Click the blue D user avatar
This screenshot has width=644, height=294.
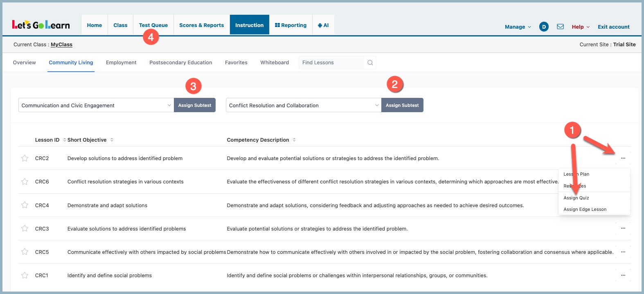click(x=544, y=27)
